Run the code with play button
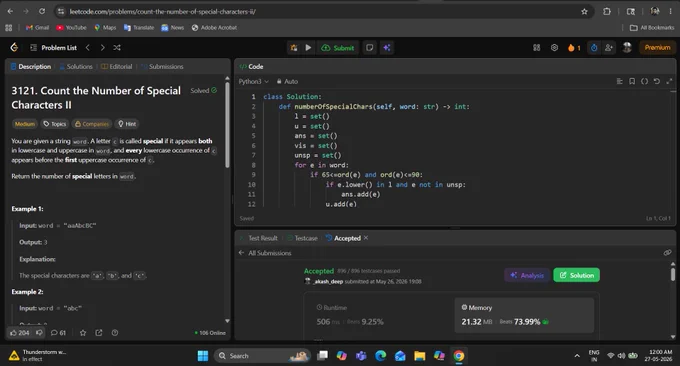 click(308, 48)
